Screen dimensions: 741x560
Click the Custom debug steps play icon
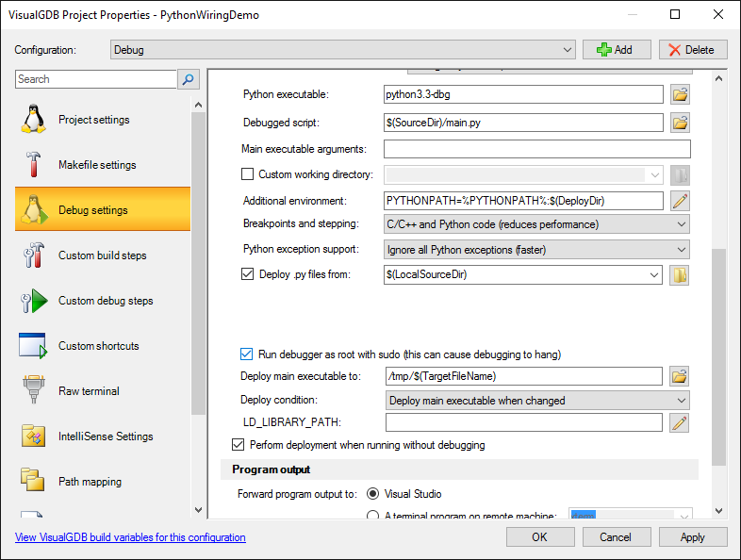(x=34, y=301)
